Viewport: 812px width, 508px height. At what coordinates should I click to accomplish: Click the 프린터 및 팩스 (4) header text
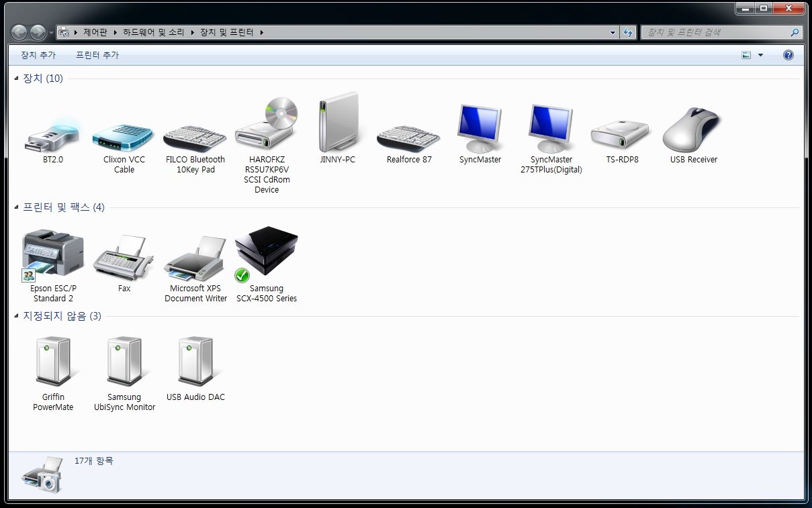[x=64, y=207]
